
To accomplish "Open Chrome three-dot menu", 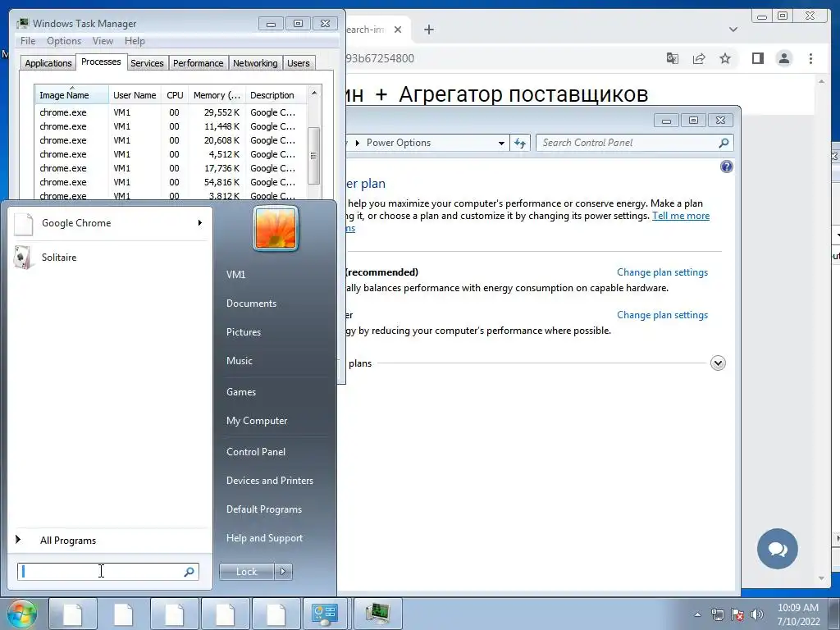I will [810, 58].
